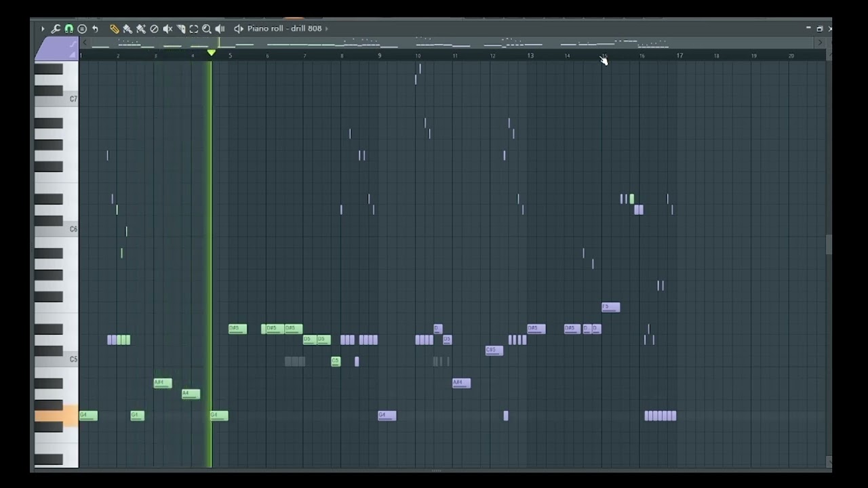Select the purple A#4 note at bar 11

[x=461, y=383]
